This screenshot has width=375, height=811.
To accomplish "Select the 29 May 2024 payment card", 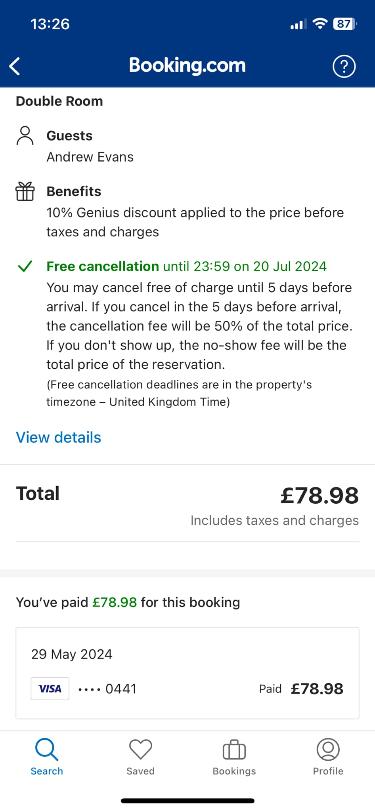I will click(x=187, y=673).
